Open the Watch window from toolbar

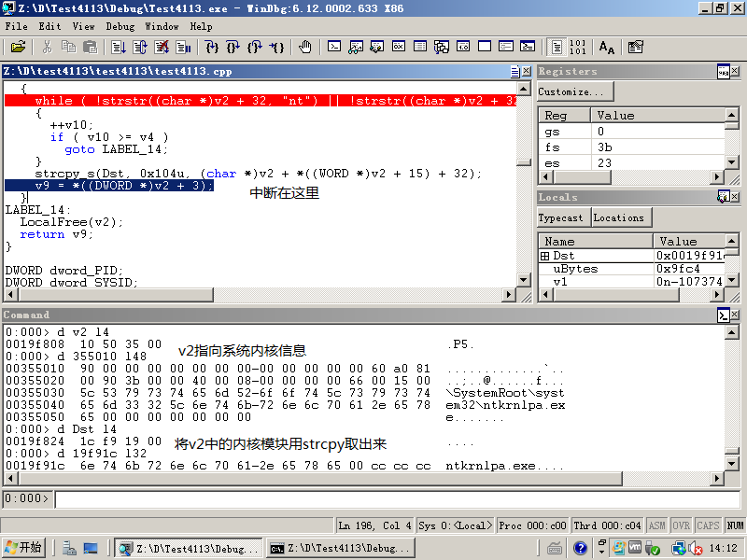[356, 47]
